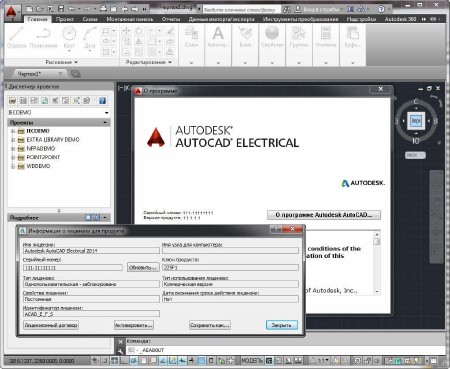450x369 pixels.
Task: Expand the IECDEMO project tree node
Action: point(13,131)
